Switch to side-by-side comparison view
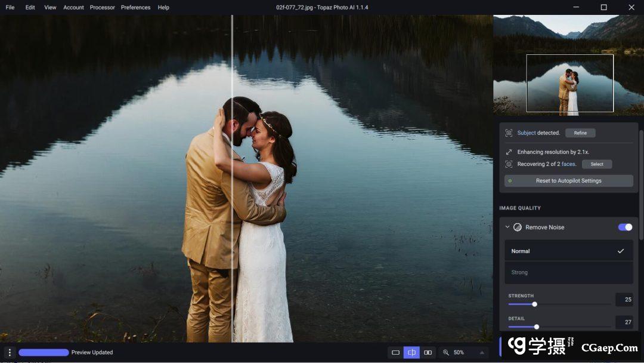This screenshot has height=363, width=644. point(428,353)
